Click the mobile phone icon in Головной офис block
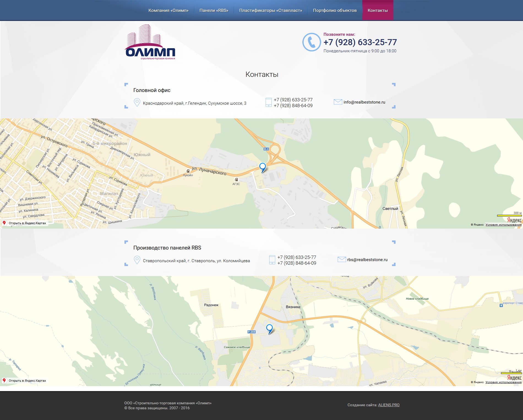 [x=269, y=102]
